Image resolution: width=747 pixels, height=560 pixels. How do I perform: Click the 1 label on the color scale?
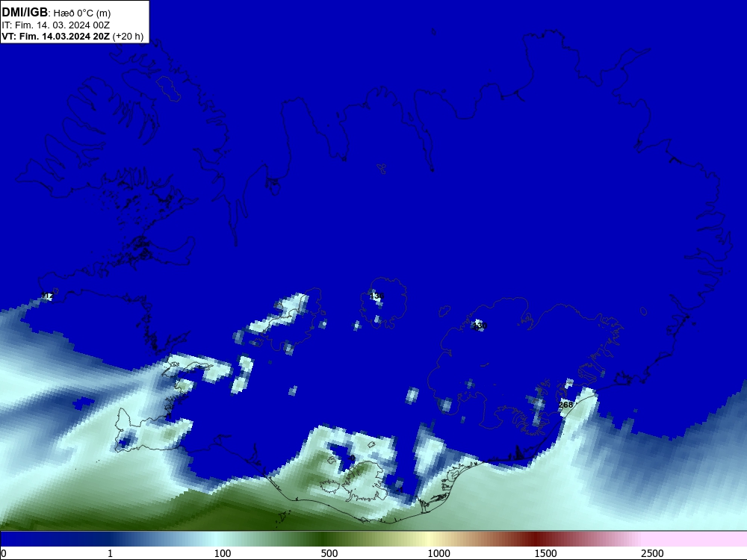[110, 553]
